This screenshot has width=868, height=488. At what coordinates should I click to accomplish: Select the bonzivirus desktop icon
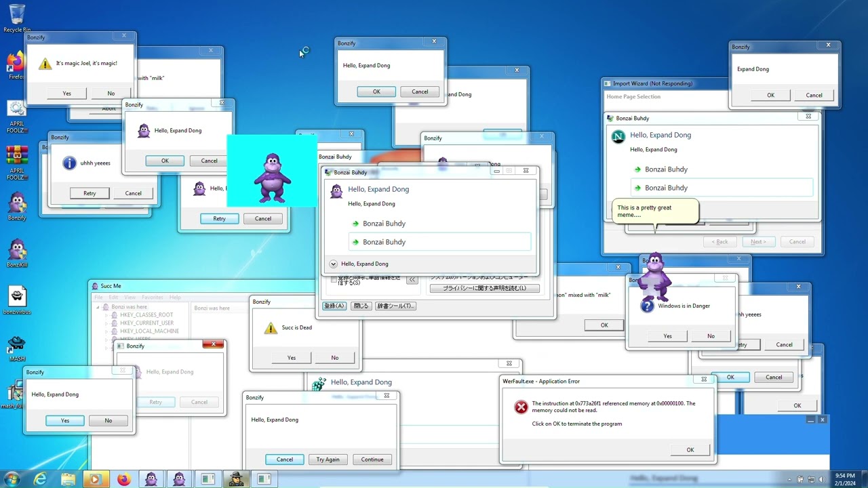(x=17, y=300)
